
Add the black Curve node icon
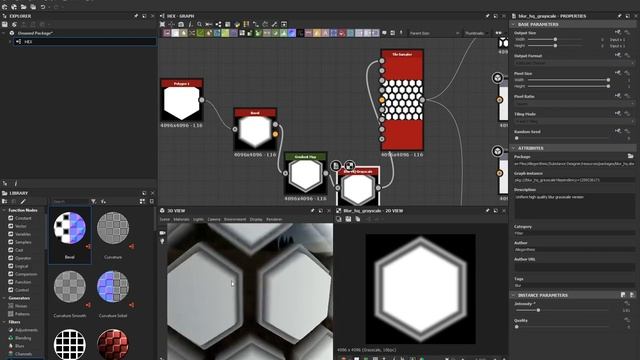[300, 33]
